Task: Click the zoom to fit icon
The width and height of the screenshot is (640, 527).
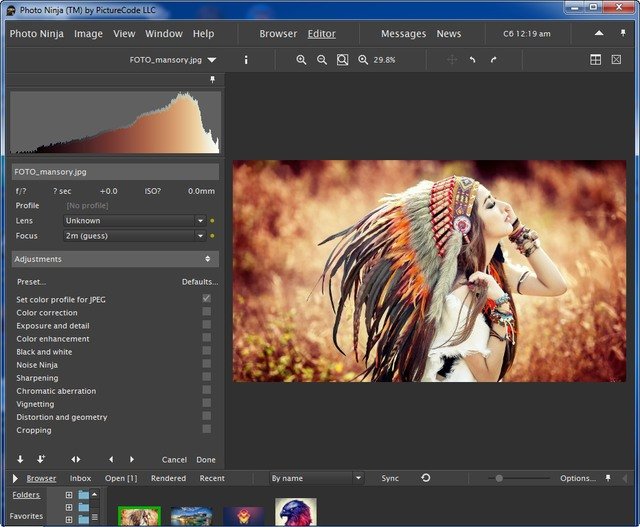Action: 342,60
